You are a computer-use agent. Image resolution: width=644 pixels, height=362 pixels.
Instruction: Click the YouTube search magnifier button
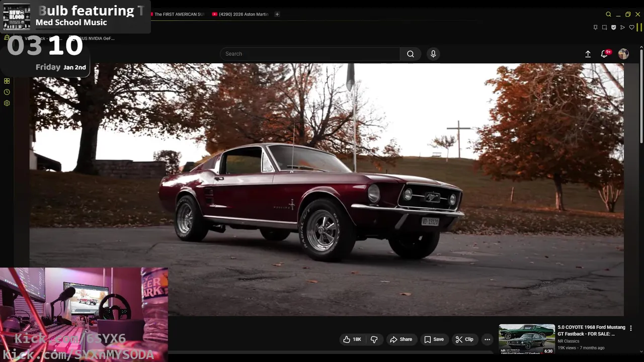[411, 54]
